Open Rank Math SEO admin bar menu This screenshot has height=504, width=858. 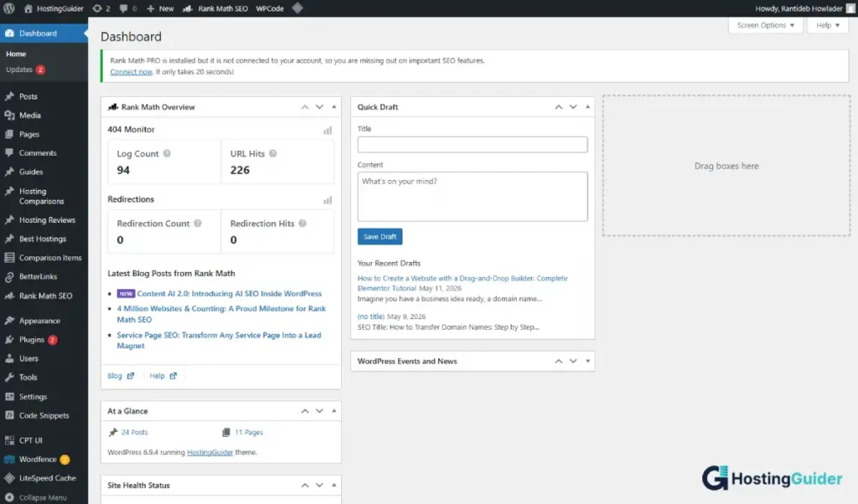pyautogui.click(x=215, y=8)
